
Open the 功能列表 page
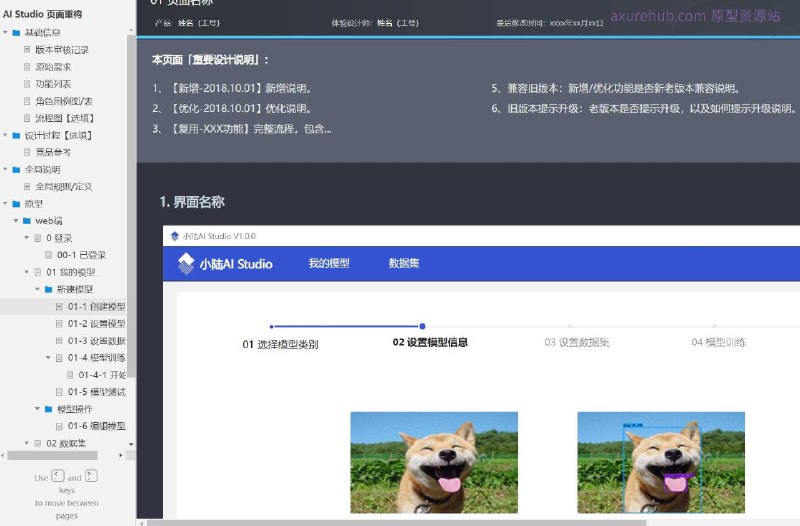tap(53, 84)
